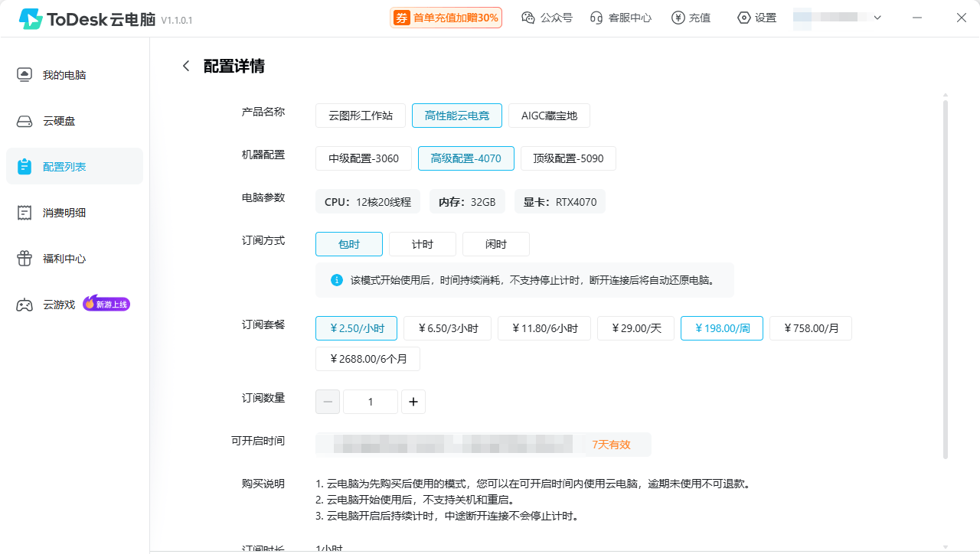The height and width of the screenshot is (554, 980).
Task: Pick the ¥11.80/6小时 plan
Action: 544,328
